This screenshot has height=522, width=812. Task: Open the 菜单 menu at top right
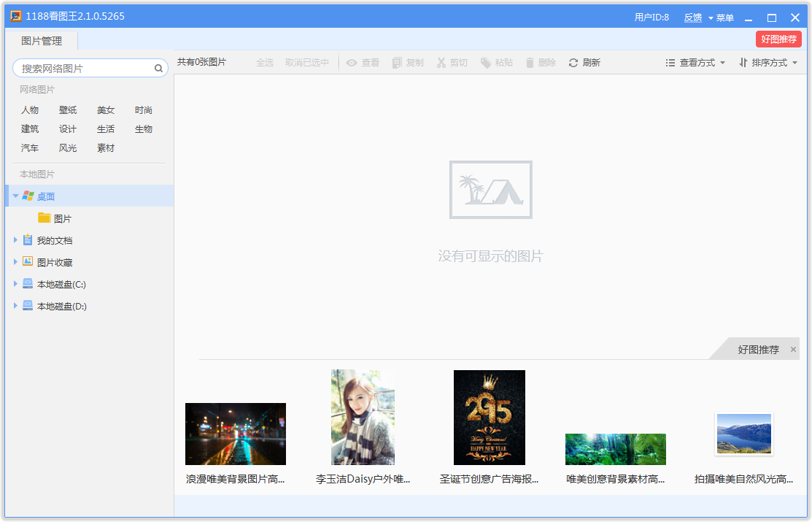point(724,17)
